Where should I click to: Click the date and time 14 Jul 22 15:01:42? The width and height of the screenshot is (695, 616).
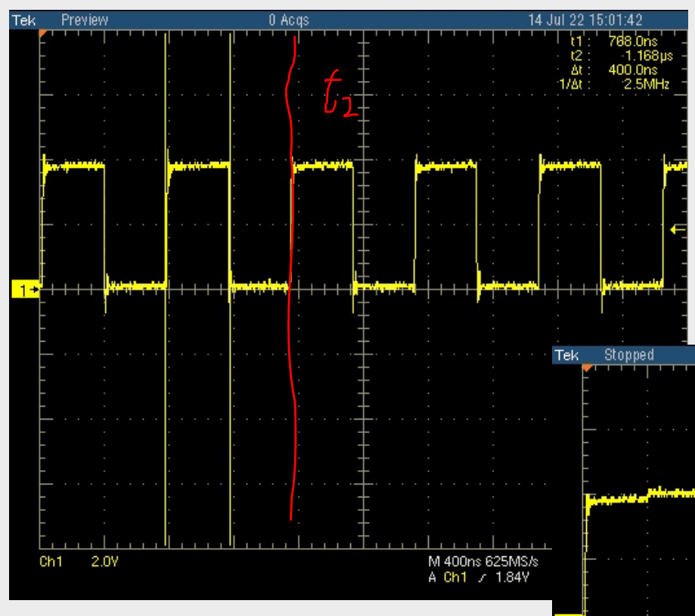pyautogui.click(x=585, y=20)
